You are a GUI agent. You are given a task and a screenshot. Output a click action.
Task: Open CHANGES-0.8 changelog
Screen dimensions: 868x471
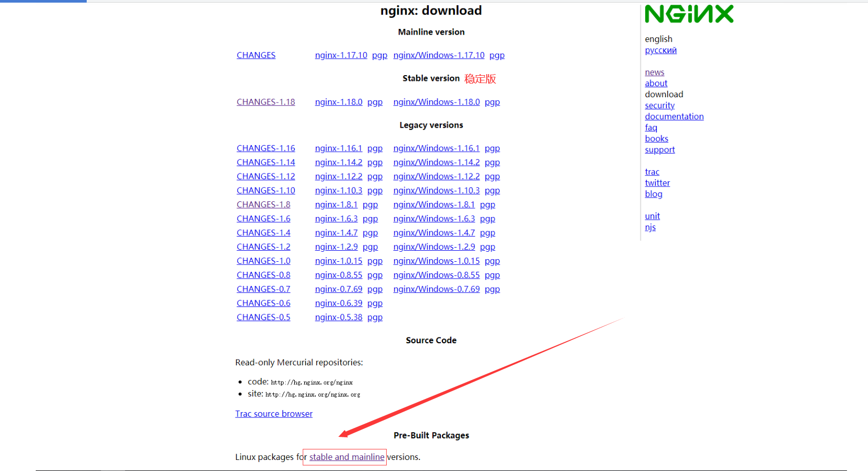263,275
